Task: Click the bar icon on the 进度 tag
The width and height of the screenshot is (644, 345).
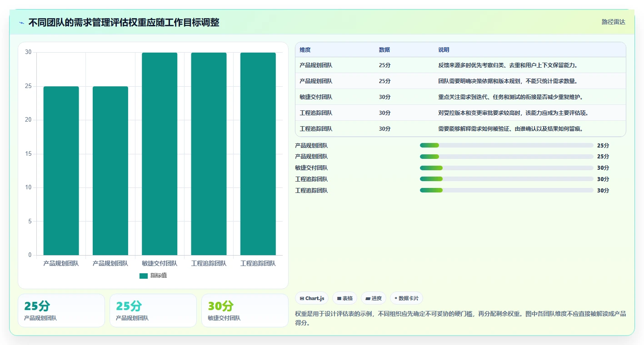Action: click(x=368, y=298)
